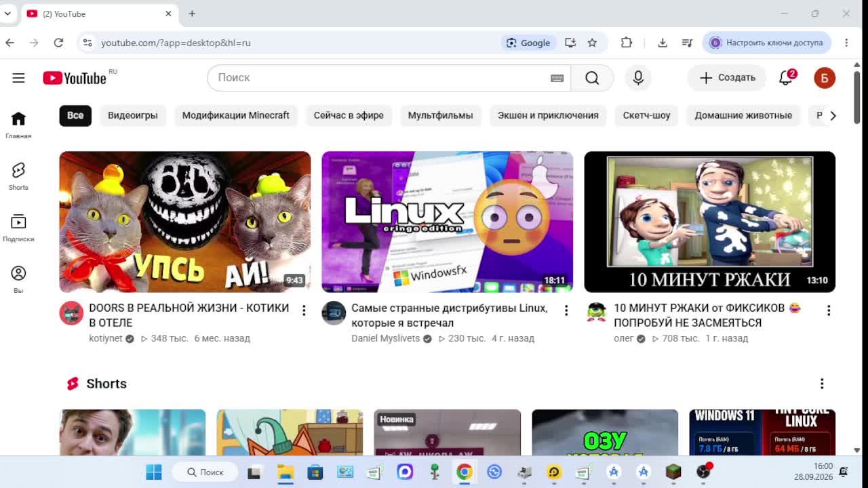Open the notifications bell
The height and width of the screenshot is (488, 868).
(786, 78)
